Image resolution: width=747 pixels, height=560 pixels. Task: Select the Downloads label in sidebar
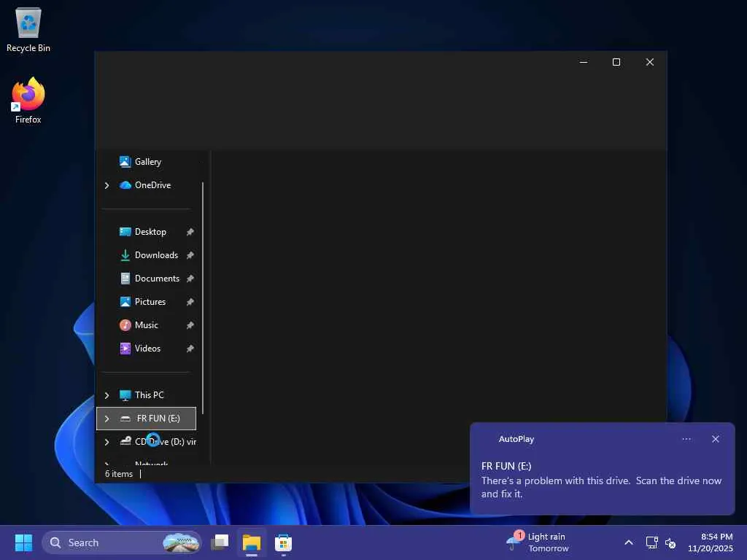click(156, 255)
